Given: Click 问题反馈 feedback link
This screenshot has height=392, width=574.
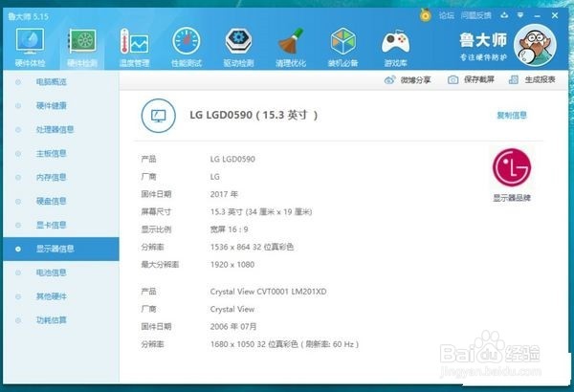Looking at the screenshot, I should click(475, 15).
